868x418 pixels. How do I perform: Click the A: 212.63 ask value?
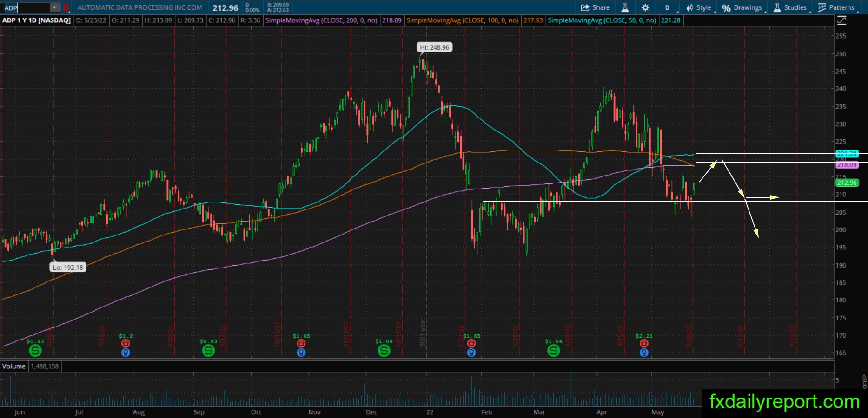coord(278,10)
